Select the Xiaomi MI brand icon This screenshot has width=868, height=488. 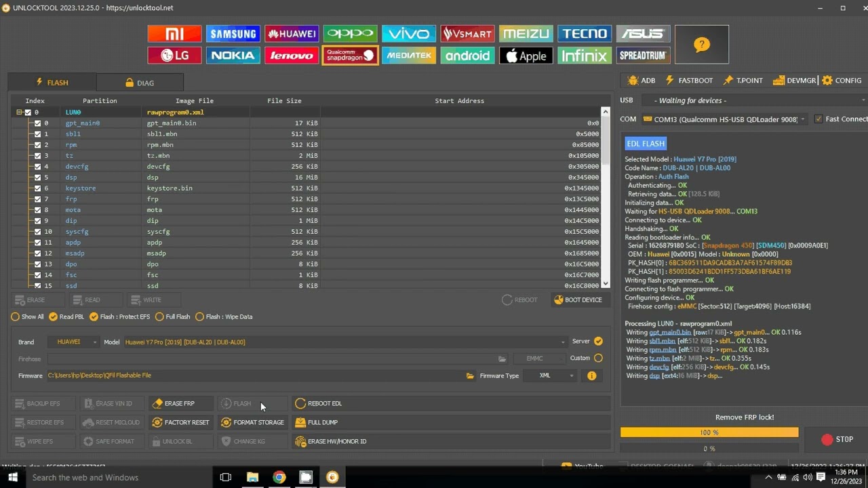coord(174,34)
